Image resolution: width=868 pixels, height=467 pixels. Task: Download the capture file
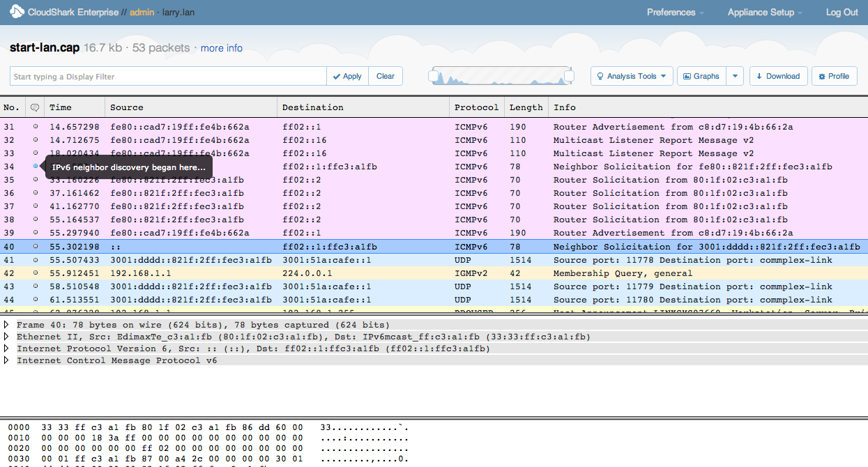(779, 76)
